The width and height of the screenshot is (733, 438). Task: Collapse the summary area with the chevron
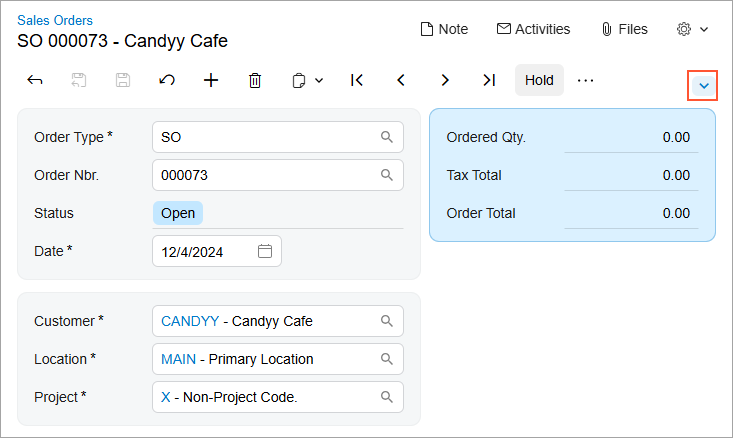(704, 86)
